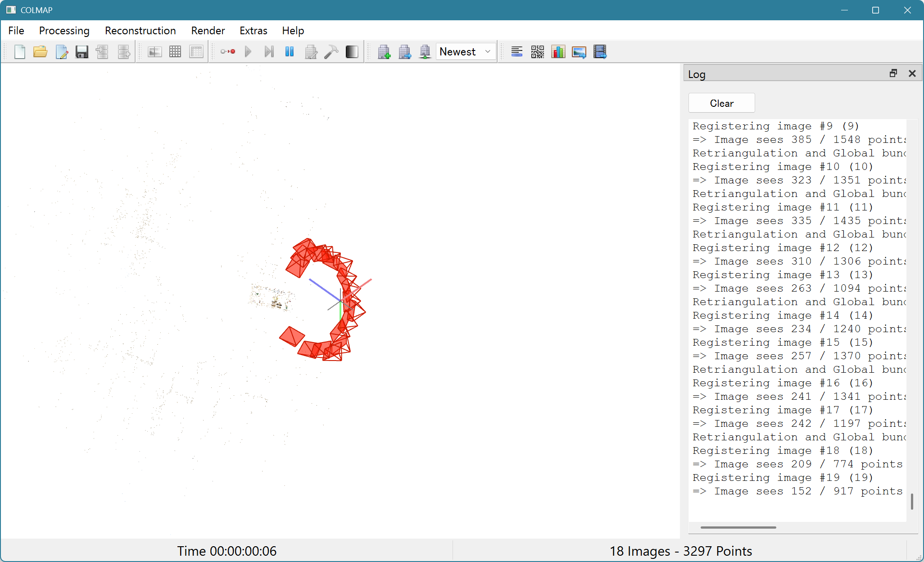Save the project with floppy icon
924x562 pixels.
click(x=82, y=52)
